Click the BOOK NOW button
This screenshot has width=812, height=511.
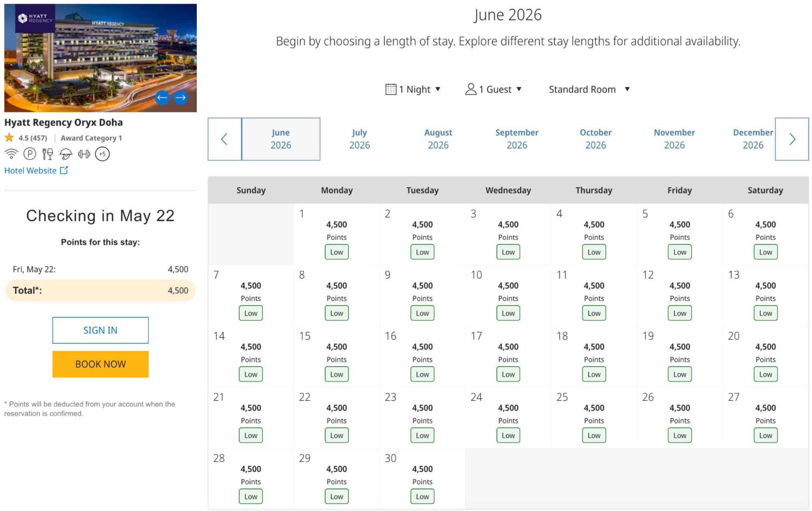[100, 364]
